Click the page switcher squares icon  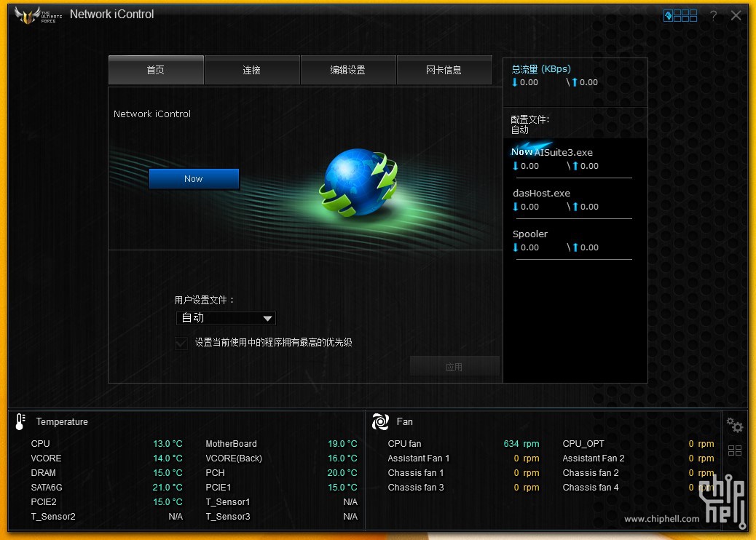click(x=680, y=16)
